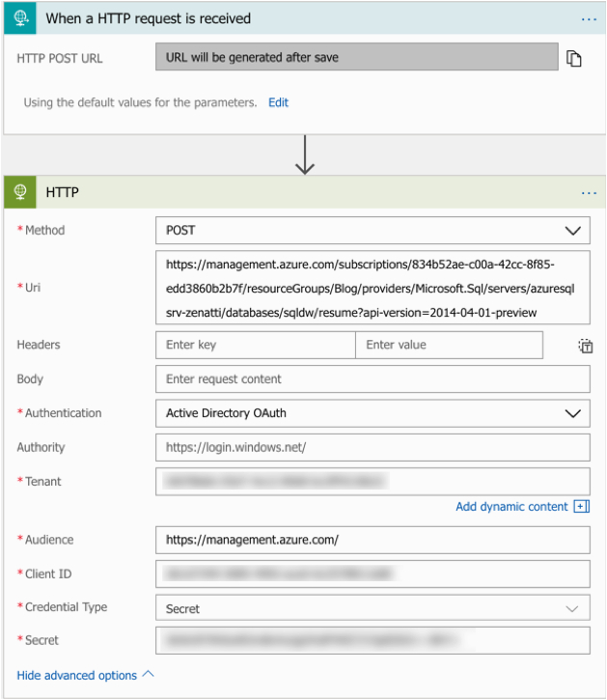Image resolution: width=607 pixels, height=700 pixels.
Task: Click the arrow connector between steps
Action: point(305,155)
